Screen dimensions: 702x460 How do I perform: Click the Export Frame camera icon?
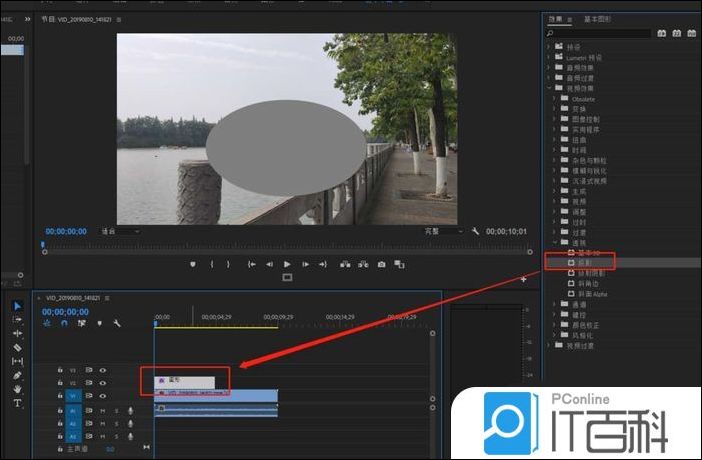(x=381, y=264)
